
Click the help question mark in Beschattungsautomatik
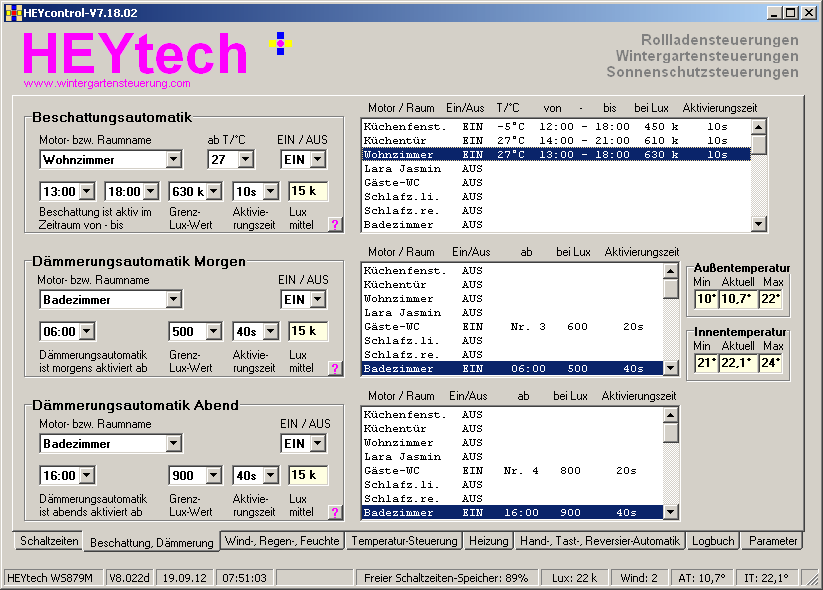pyautogui.click(x=335, y=225)
